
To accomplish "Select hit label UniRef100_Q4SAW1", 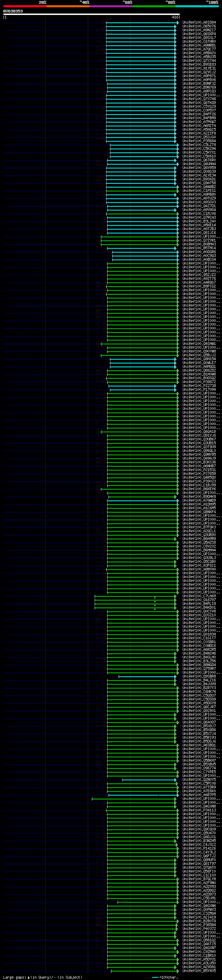I will tap(199, 344).
